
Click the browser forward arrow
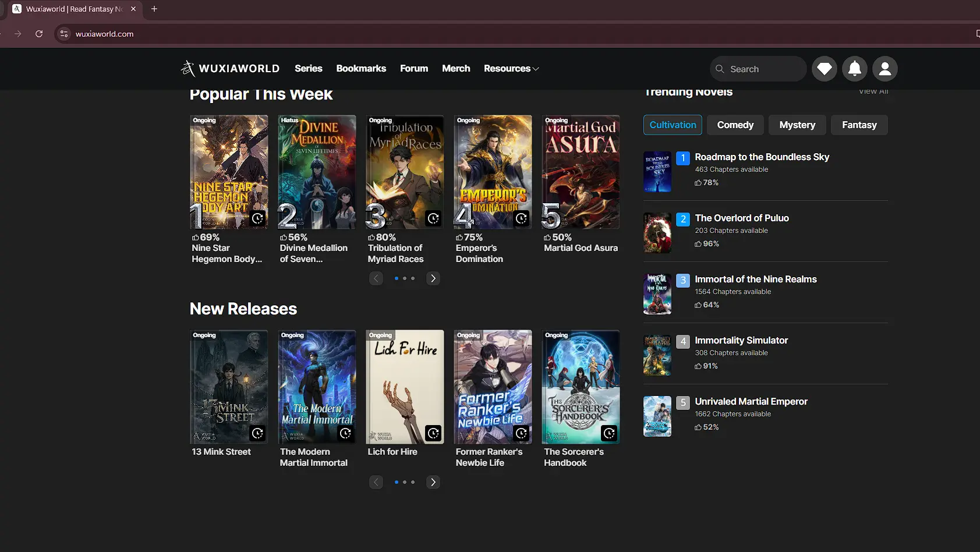tap(18, 34)
